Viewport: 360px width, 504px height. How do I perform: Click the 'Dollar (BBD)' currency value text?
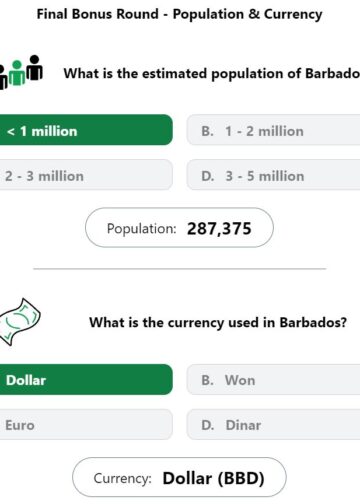click(213, 478)
